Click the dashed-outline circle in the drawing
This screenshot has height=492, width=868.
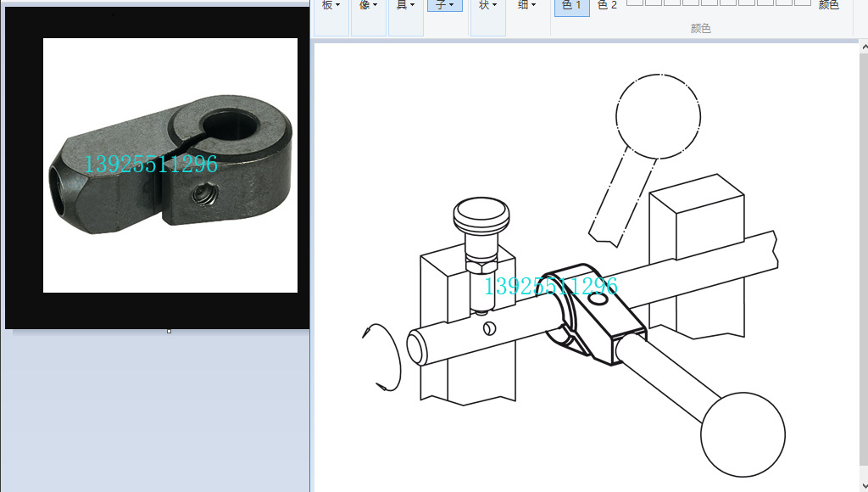(659, 116)
